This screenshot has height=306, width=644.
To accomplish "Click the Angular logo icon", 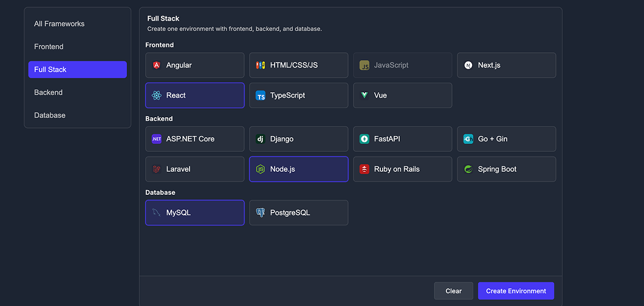I will coord(156,65).
